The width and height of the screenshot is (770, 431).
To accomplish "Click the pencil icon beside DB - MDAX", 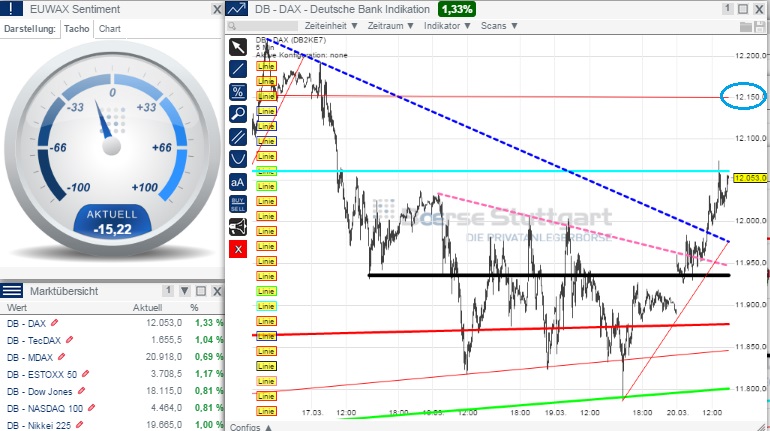I will 61,356.
